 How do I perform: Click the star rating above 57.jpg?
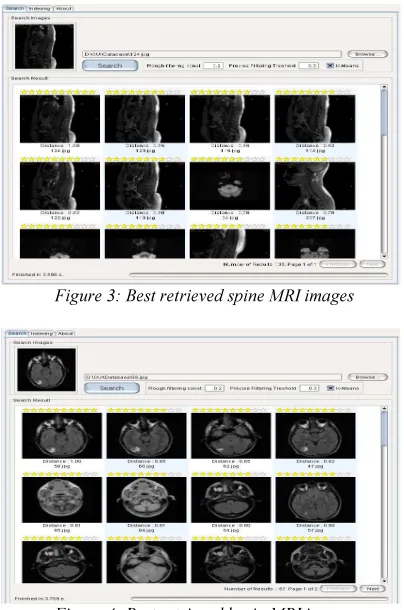pyautogui.click(x=314, y=474)
